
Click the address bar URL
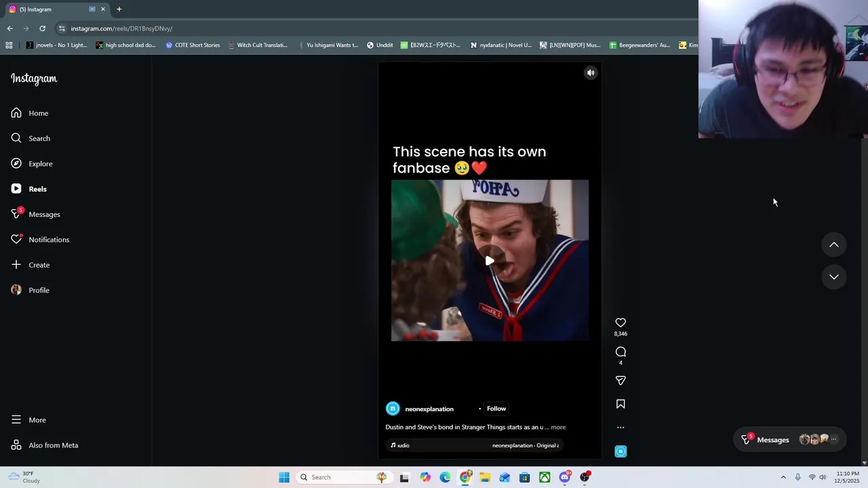coord(122,28)
